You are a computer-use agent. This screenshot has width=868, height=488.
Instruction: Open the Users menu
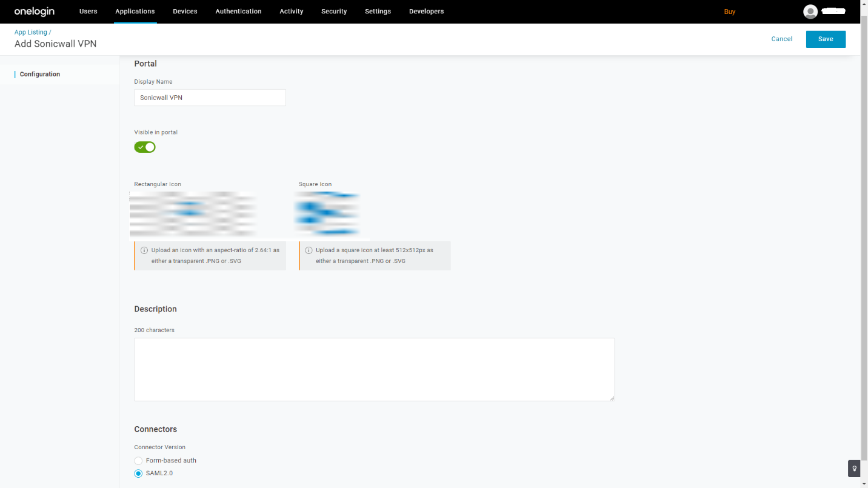(88, 12)
